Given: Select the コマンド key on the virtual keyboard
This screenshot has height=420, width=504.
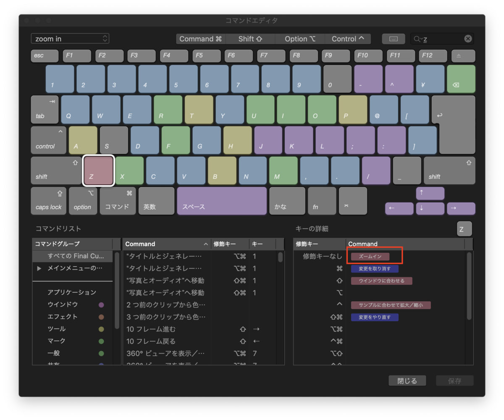Looking at the screenshot, I should coord(118,201).
